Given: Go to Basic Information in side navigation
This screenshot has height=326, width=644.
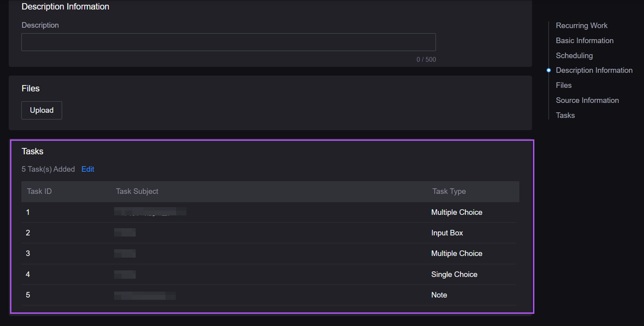Looking at the screenshot, I should coord(584,41).
